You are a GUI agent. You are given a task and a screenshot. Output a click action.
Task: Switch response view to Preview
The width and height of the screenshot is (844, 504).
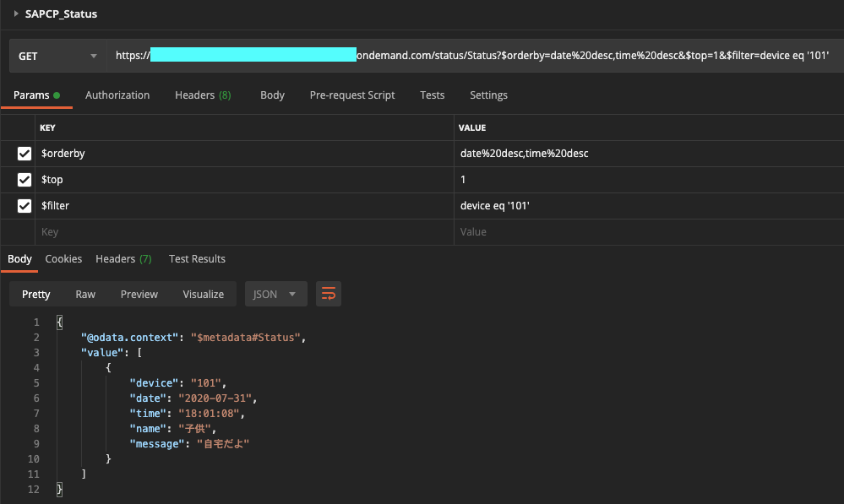click(139, 295)
